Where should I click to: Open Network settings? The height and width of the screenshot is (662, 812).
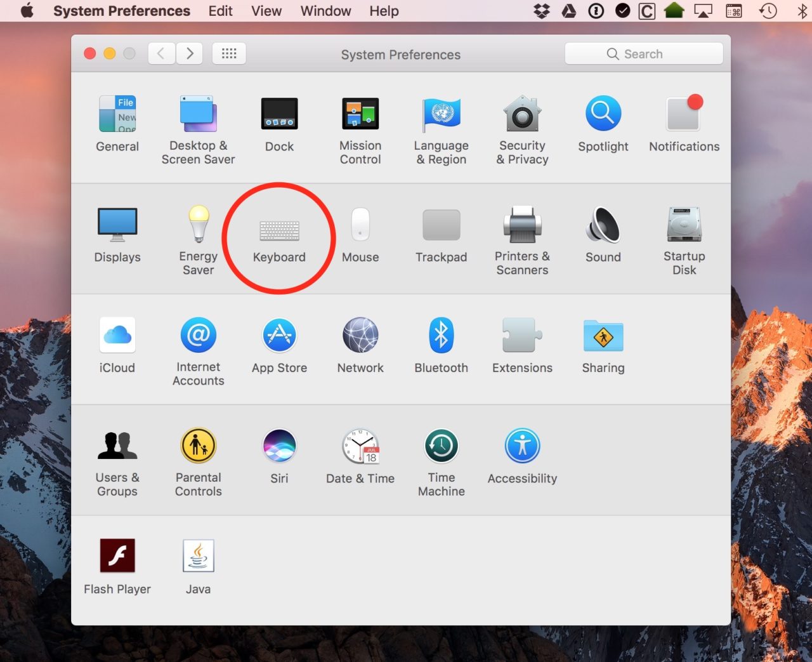[360, 346]
